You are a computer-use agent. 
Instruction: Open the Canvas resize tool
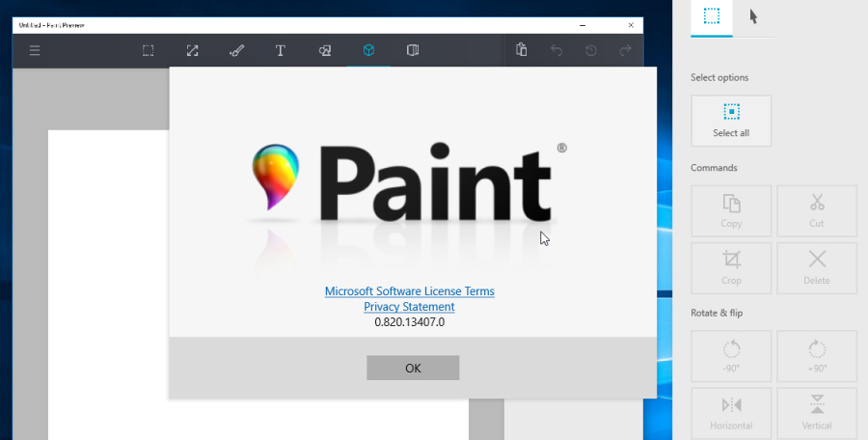pos(193,50)
